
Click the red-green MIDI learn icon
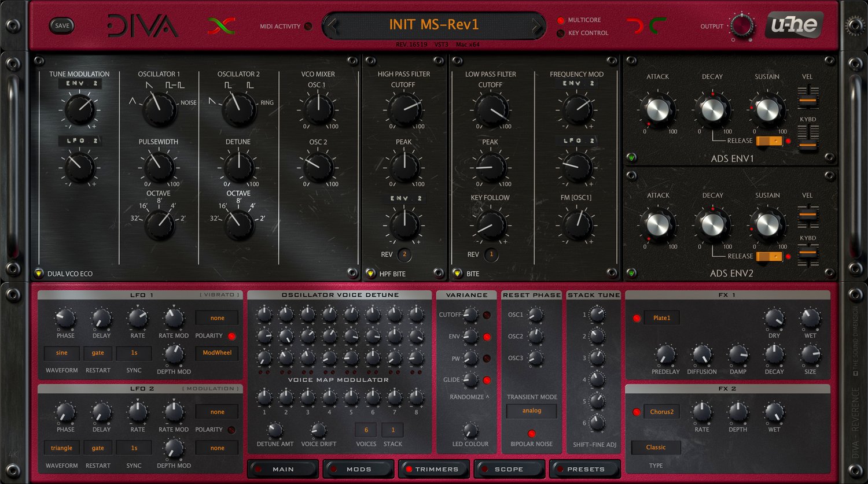pyautogui.click(x=221, y=25)
